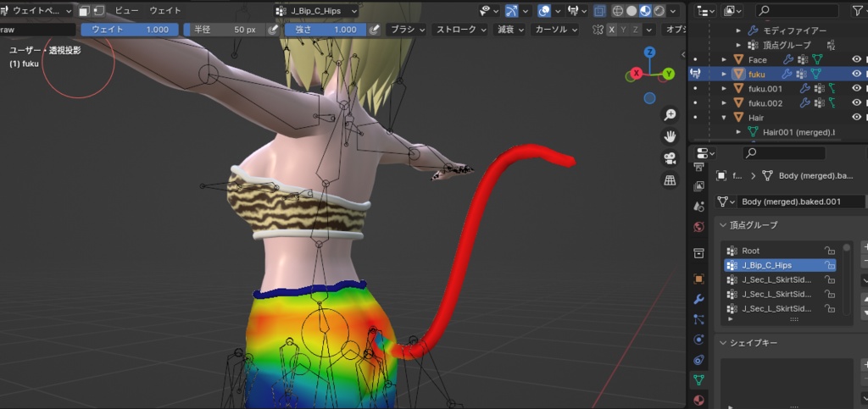Image resolution: width=868 pixels, height=409 pixels.
Task: Open the Object Data green triangle tab
Action: (x=698, y=379)
